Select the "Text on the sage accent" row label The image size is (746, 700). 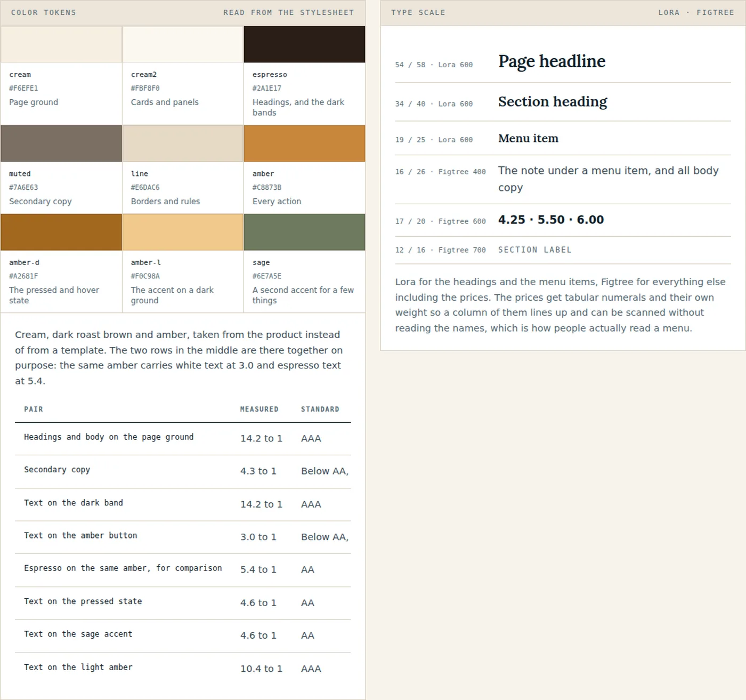(x=78, y=634)
